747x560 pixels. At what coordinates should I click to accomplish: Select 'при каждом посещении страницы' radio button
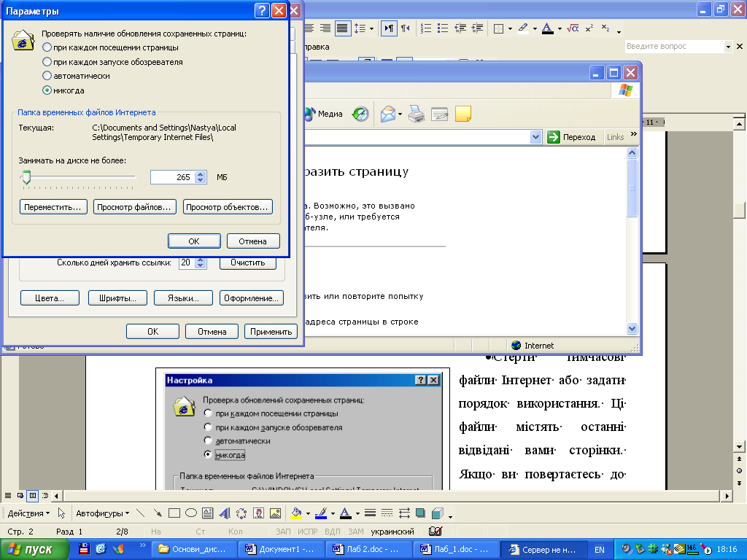(47, 47)
